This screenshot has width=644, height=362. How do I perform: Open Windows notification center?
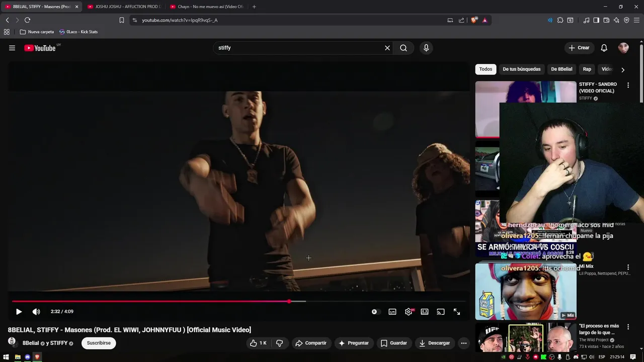(x=633, y=357)
